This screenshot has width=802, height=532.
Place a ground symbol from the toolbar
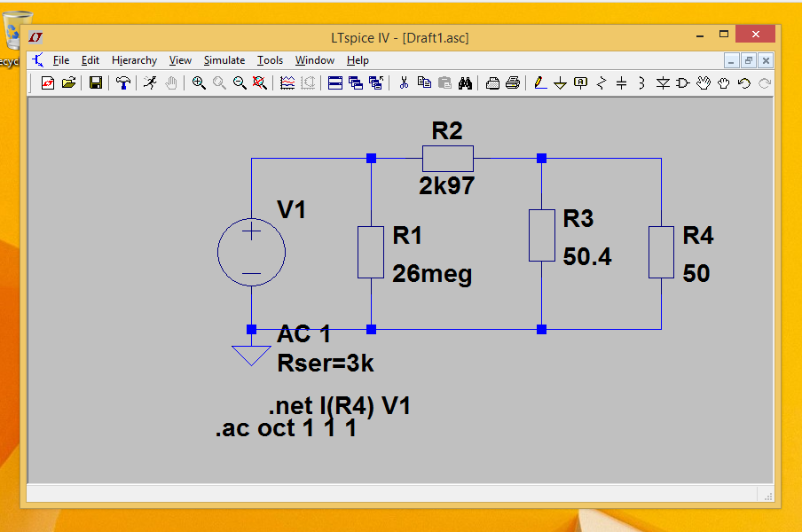pos(561,82)
